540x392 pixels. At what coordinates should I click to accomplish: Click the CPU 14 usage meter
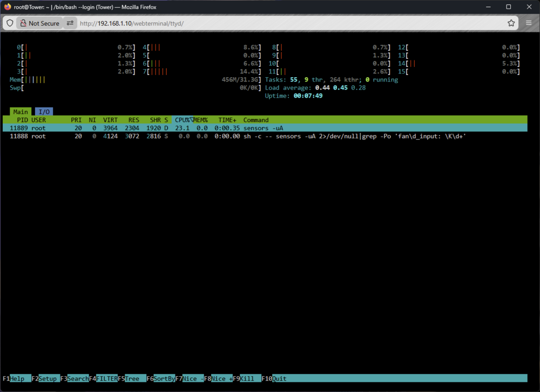(459, 63)
